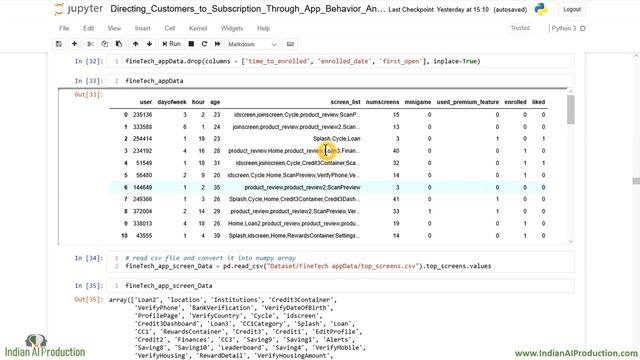
Task: Click the 'dayofweek' column header
Action: click(x=172, y=102)
